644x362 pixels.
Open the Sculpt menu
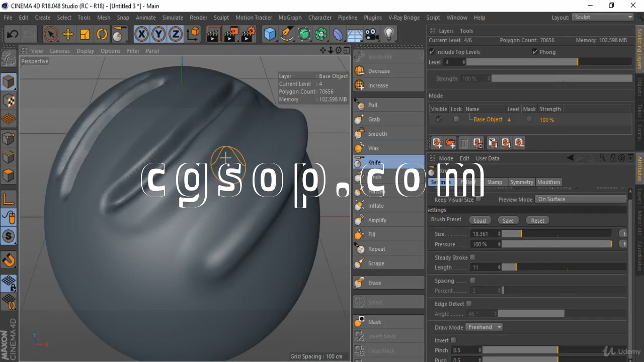coord(221,18)
